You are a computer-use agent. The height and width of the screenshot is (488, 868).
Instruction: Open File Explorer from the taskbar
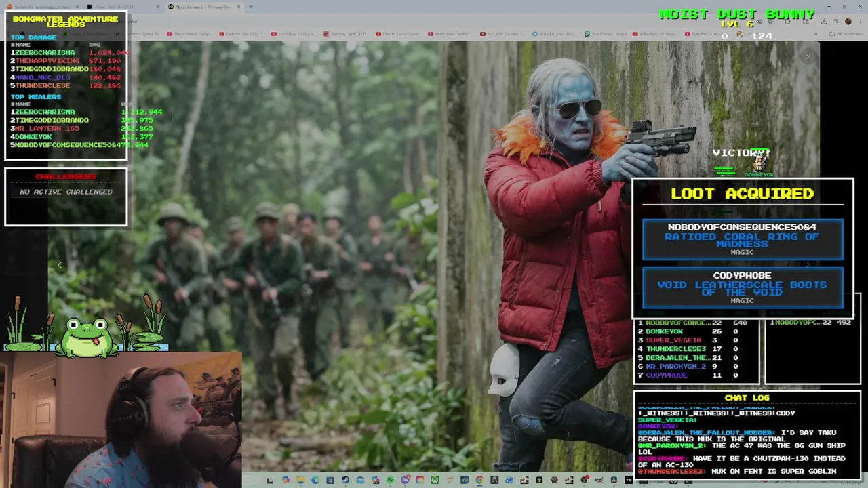(300, 481)
